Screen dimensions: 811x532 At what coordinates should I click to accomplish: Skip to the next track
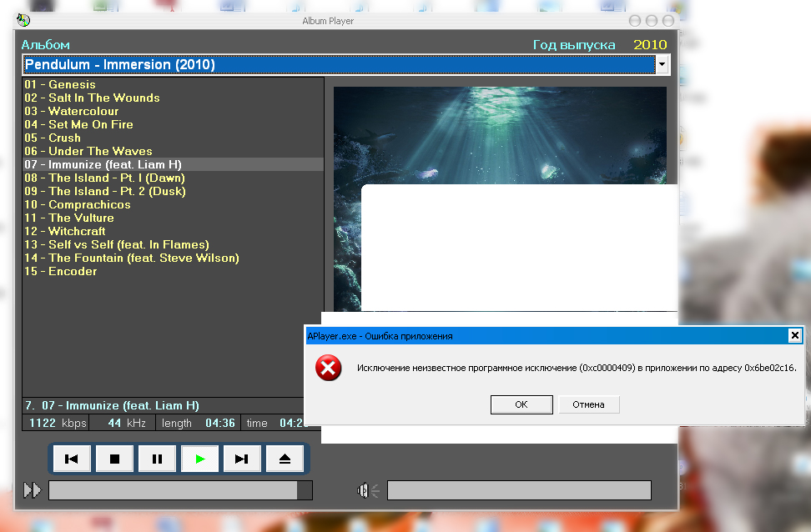[x=241, y=459]
